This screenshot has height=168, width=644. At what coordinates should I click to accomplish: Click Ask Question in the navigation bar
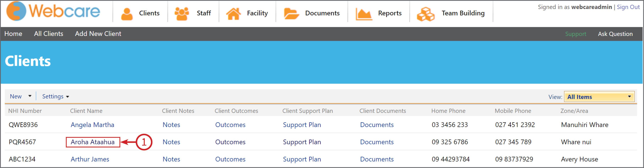point(615,34)
